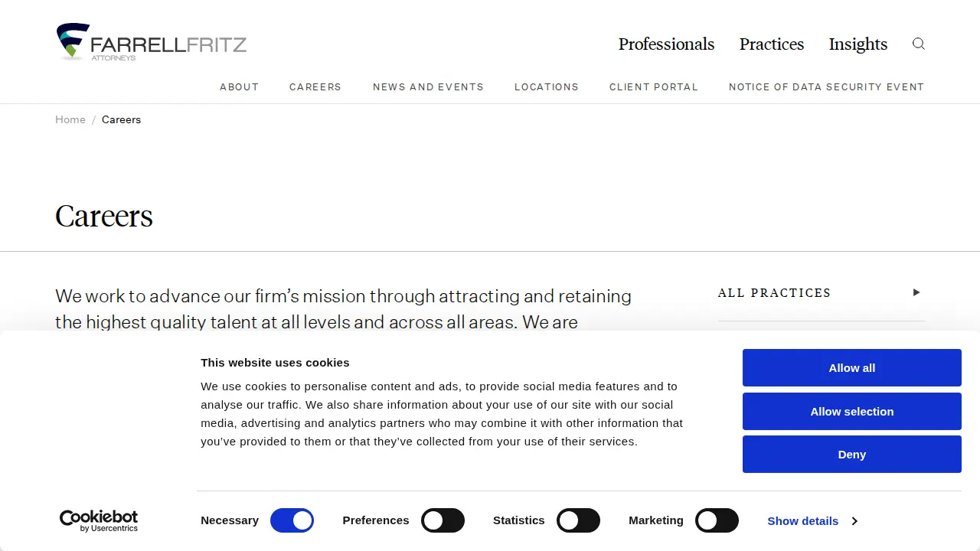Open the Insights menu
The image size is (980, 551).
click(x=858, y=44)
